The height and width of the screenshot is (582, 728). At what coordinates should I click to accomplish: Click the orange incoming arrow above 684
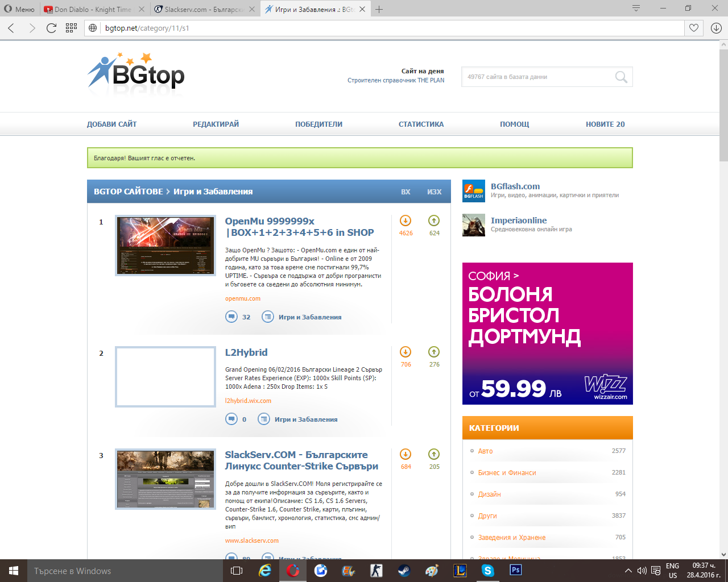click(406, 454)
